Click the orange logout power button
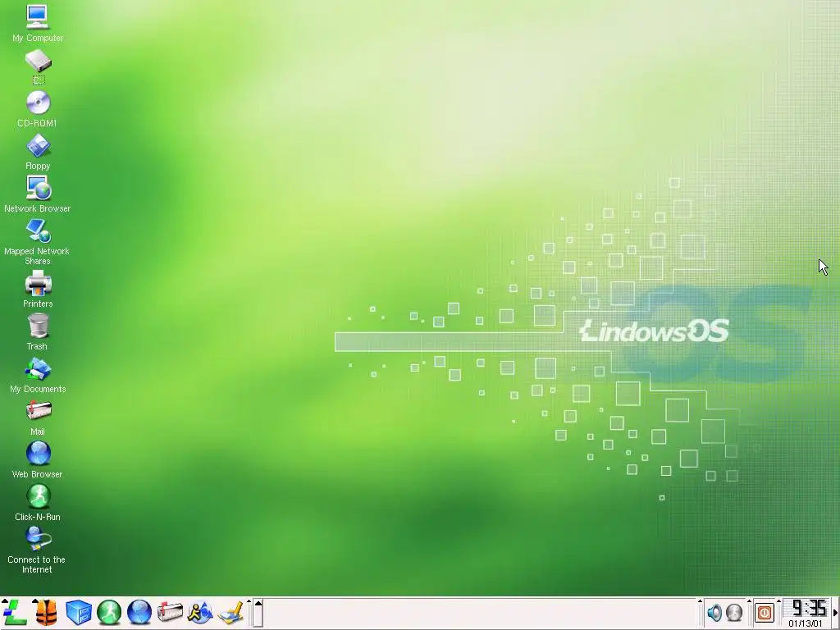Screen dimensions: 840x630 765,612
